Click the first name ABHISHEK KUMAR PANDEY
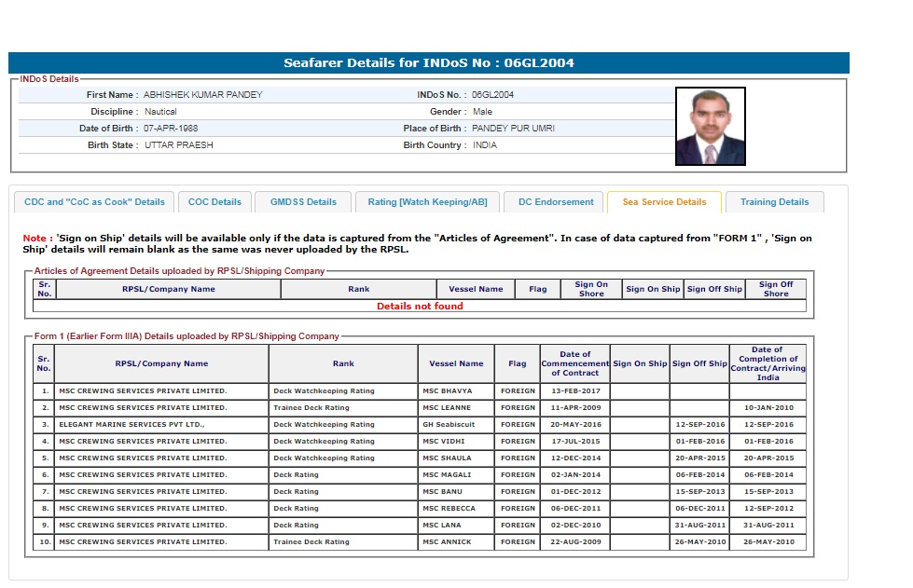 pyautogui.click(x=203, y=95)
